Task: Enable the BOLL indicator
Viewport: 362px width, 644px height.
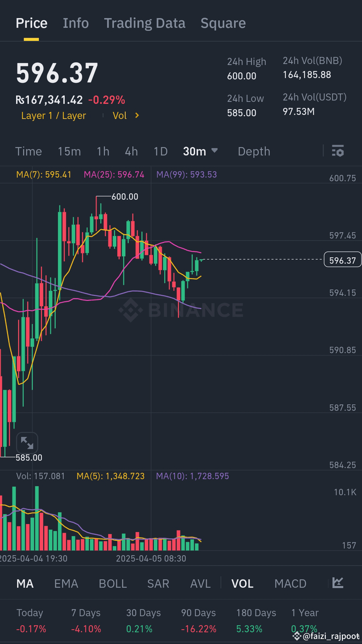Action: (x=113, y=583)
